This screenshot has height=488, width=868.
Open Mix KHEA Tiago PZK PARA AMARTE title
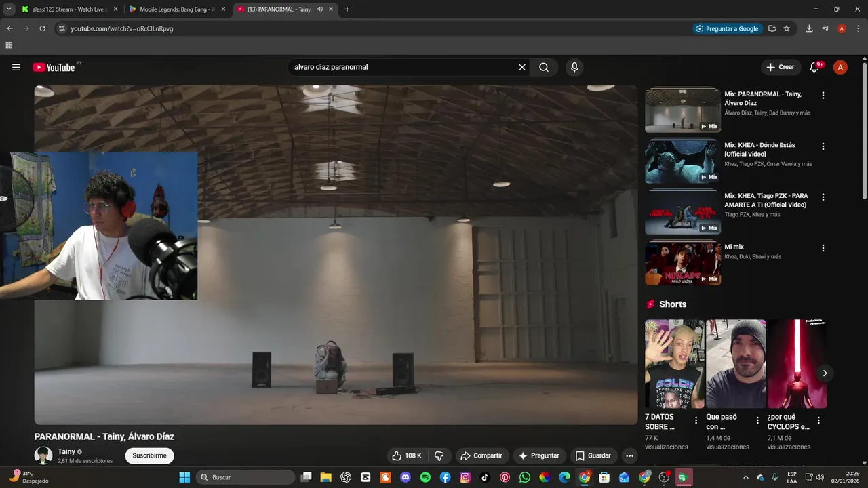(766, 200)
